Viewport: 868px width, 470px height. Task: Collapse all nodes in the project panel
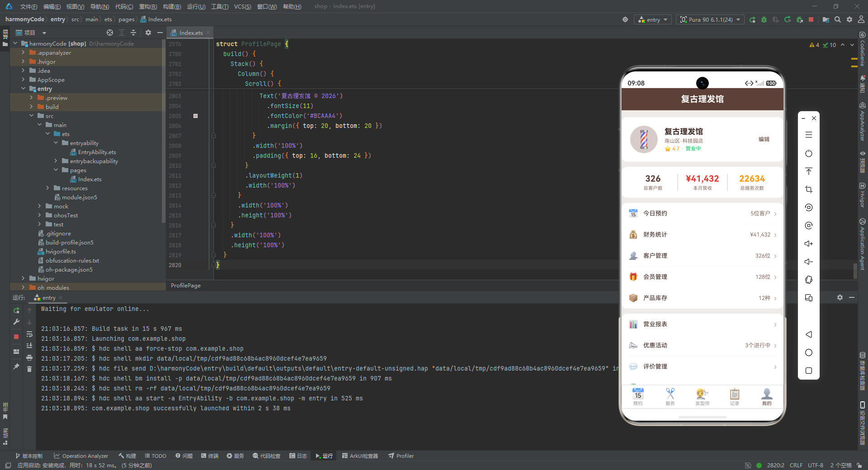pyautogui.click(x=133, y=33)
